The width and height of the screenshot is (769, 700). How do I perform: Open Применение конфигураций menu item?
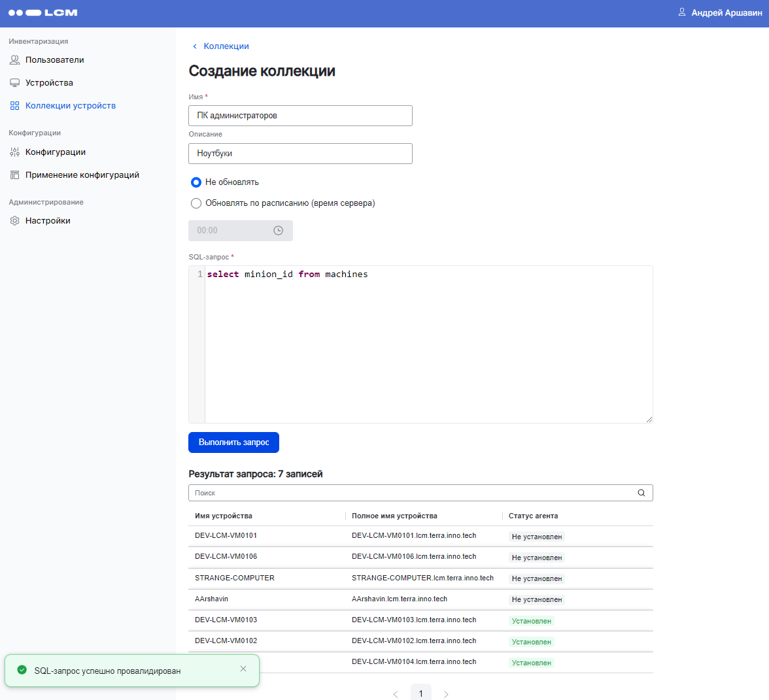[x=82, y=175]
